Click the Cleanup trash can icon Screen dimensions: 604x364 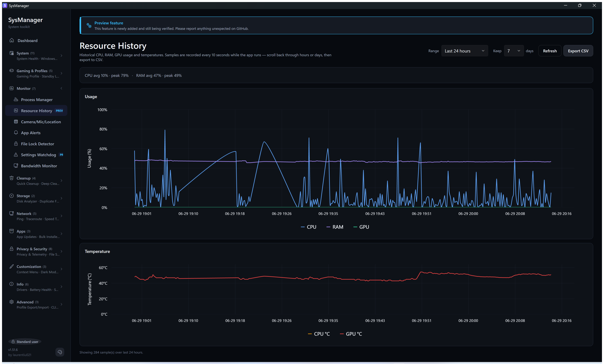click(x=12, y=178)
